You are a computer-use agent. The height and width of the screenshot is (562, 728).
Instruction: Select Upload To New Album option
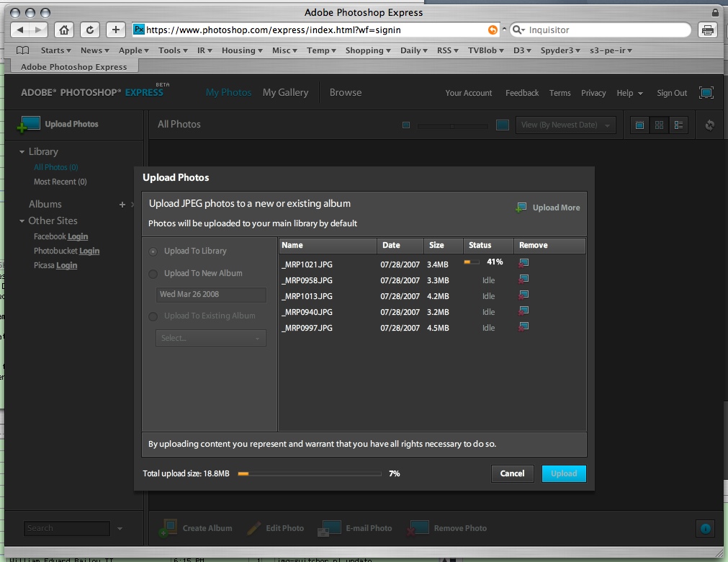[x=153, y=274]
